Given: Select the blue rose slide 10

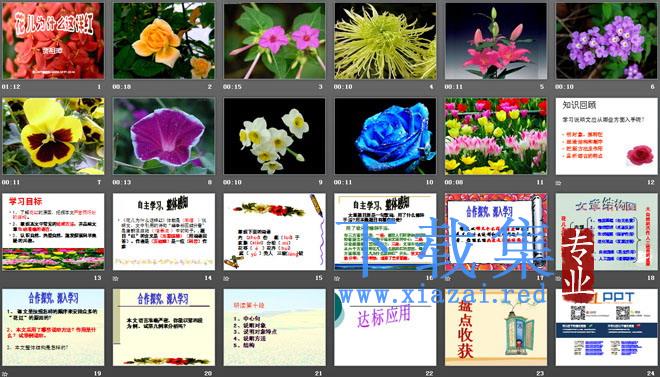Looking at the screenshot, I should [385, 136].
